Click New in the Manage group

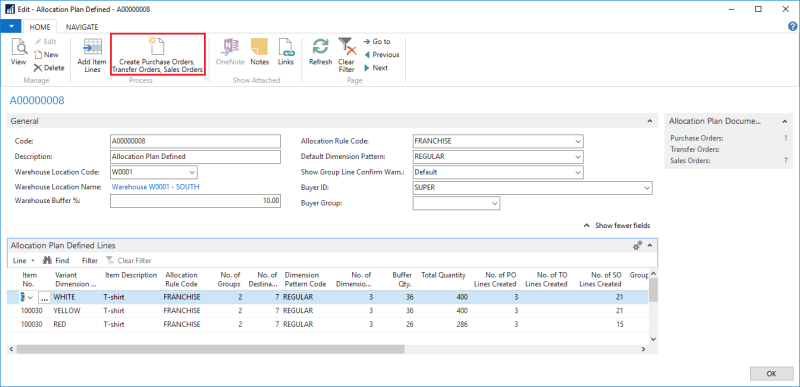coord(46,55)
